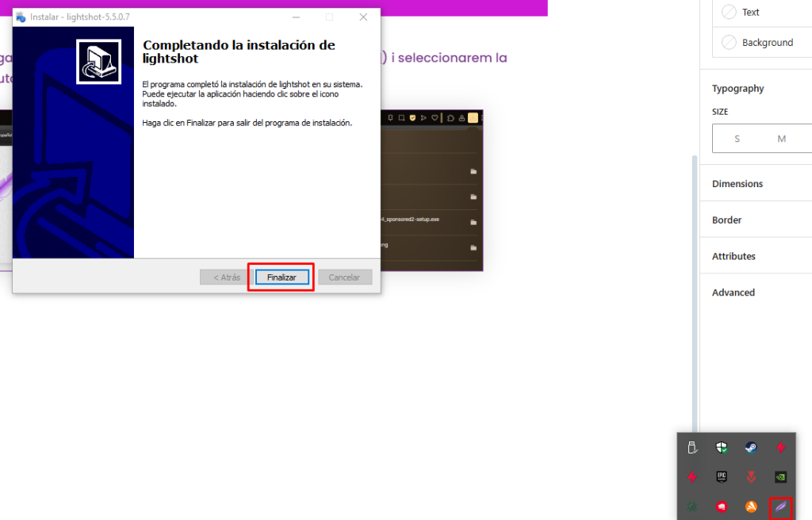Select the Text color swatch
The width and height of the screenshot is (812, 520).
click(x=729, y=13)
